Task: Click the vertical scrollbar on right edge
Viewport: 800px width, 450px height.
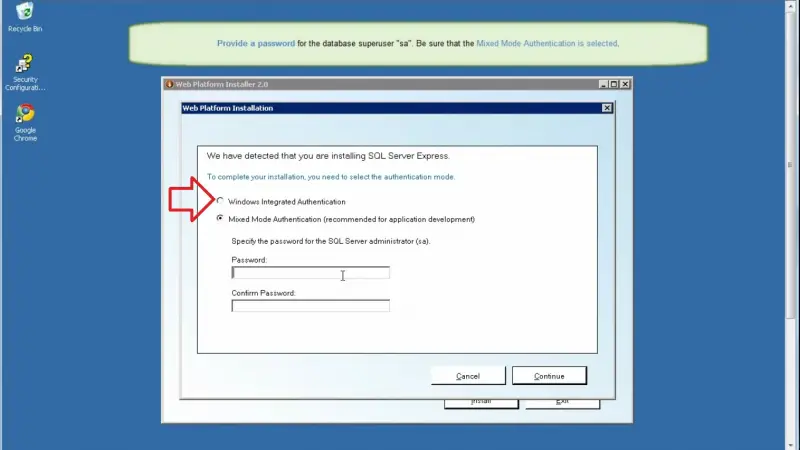Action: click(x=790, y=165)
